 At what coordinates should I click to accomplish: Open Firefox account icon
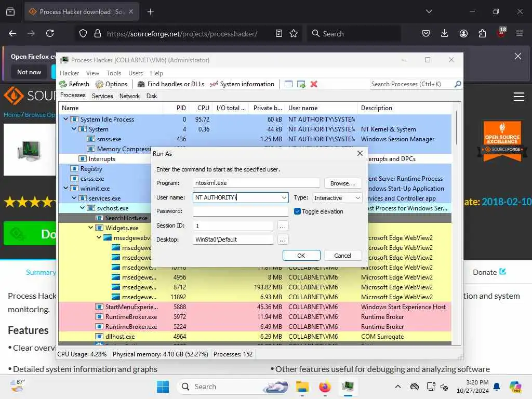coord(463,33)
